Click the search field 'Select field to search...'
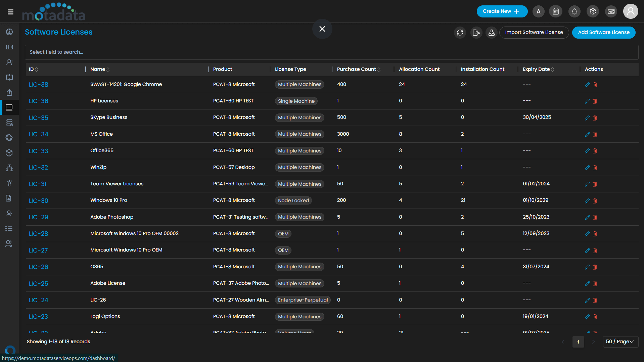This screenshot has width=644, height=362. pyautogui.click(x=331, y=52)
